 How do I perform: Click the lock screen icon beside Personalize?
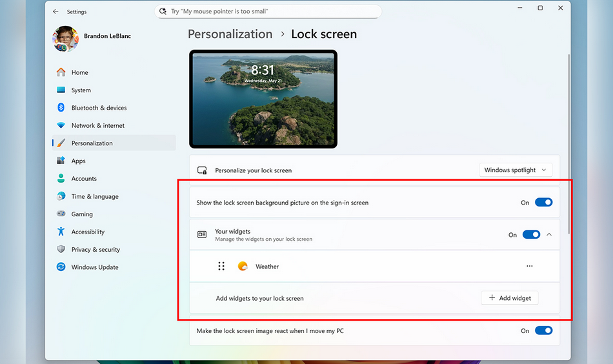(x=202, y=170)
